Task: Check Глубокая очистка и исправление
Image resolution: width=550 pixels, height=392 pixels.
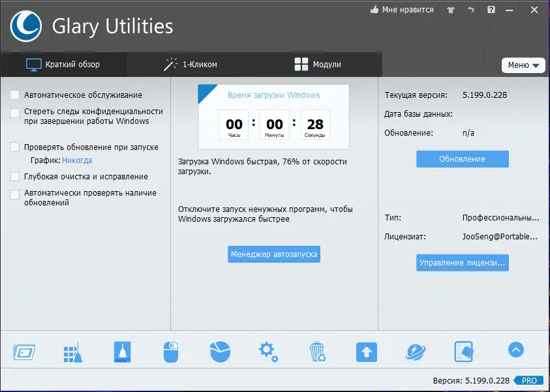Action: (14, 176)
